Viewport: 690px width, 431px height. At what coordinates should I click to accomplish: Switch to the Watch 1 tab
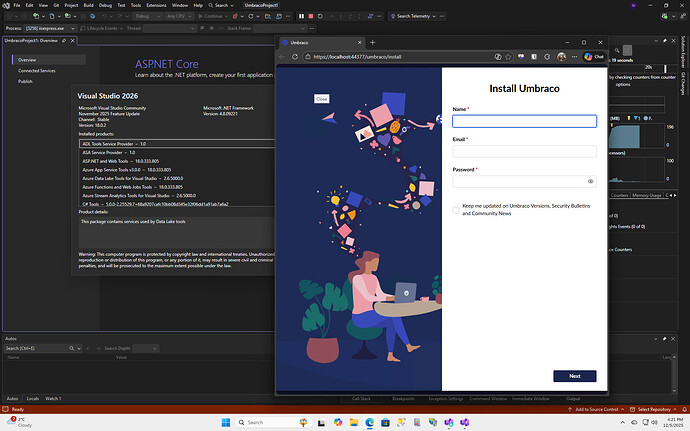tap(53, 398)
